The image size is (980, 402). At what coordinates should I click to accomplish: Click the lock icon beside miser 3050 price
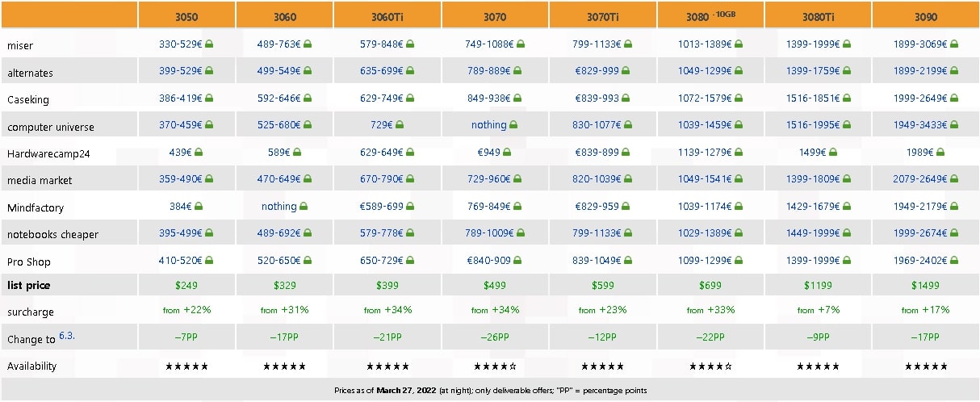pos(208,44)
